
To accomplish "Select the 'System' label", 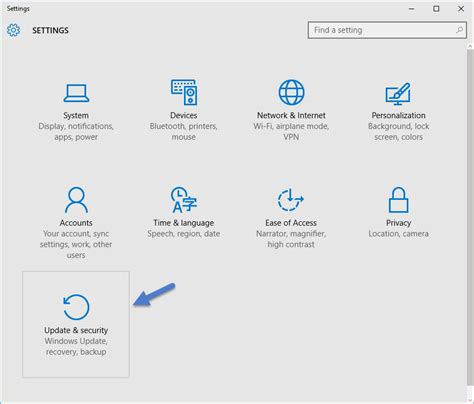I will click(76, 115).
